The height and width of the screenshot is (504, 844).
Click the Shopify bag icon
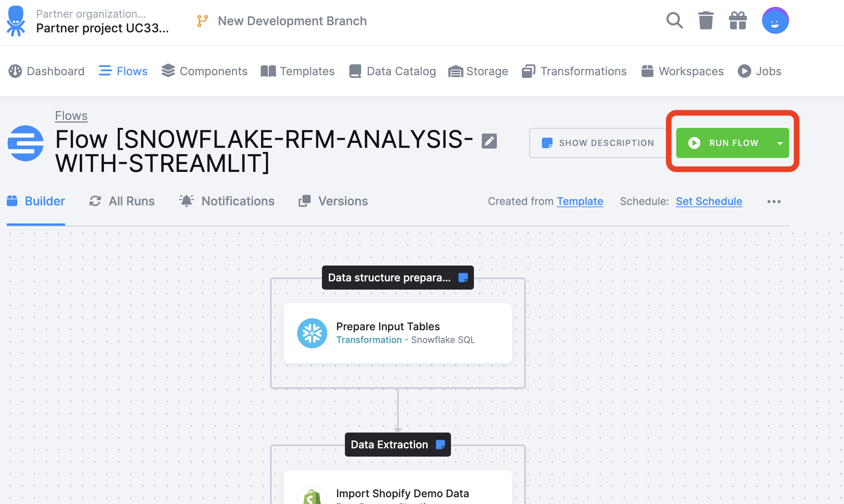pos(312,495)
